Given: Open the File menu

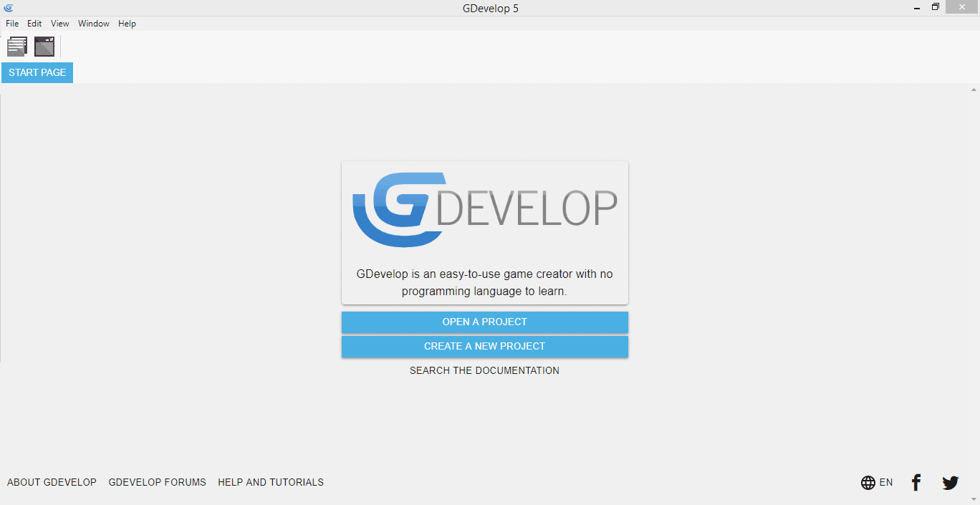Looking at the screenshot, I should (12, 24).
